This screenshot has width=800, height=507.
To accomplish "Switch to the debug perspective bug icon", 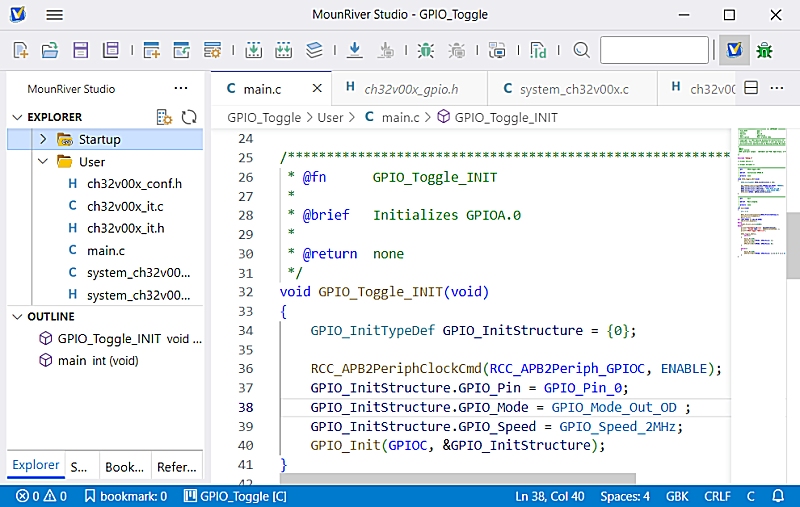I will point(764,50).
